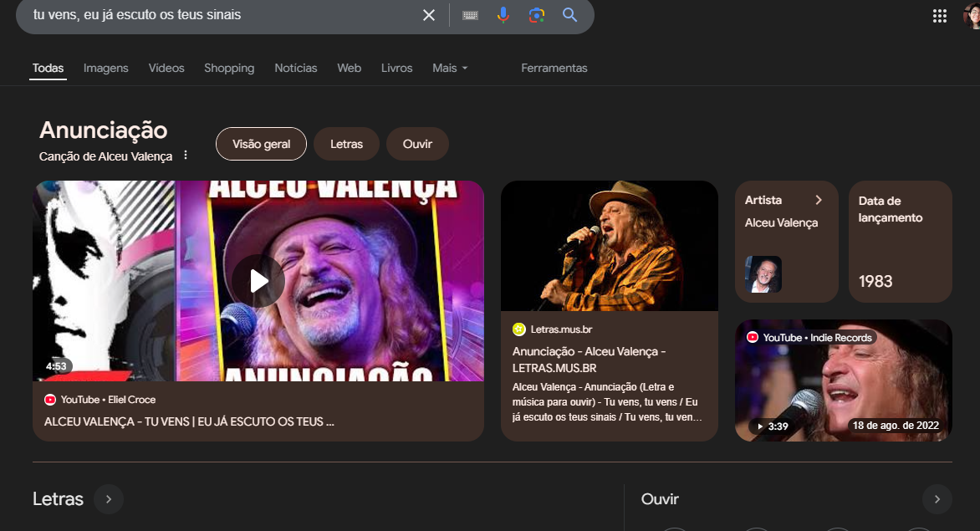Click the 18 de ago. de 2022 date label
Viewport: 980px width, 531px height.
(x=896, y=426)
